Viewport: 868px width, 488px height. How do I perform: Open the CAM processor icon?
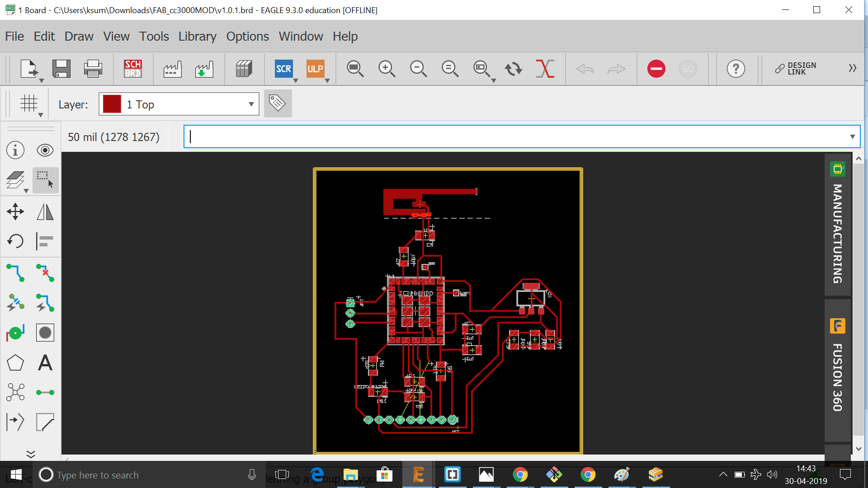coord(172,69)
